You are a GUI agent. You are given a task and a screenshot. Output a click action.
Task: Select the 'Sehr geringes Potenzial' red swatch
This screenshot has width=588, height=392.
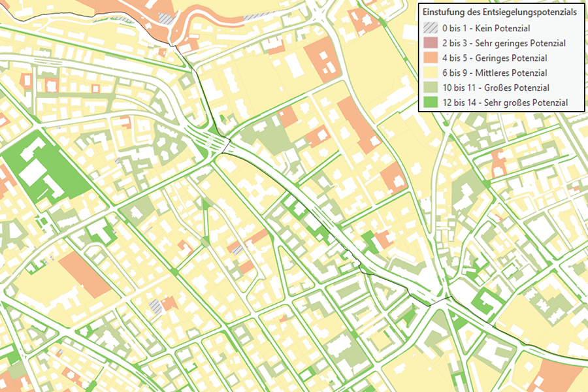[430, 43]
